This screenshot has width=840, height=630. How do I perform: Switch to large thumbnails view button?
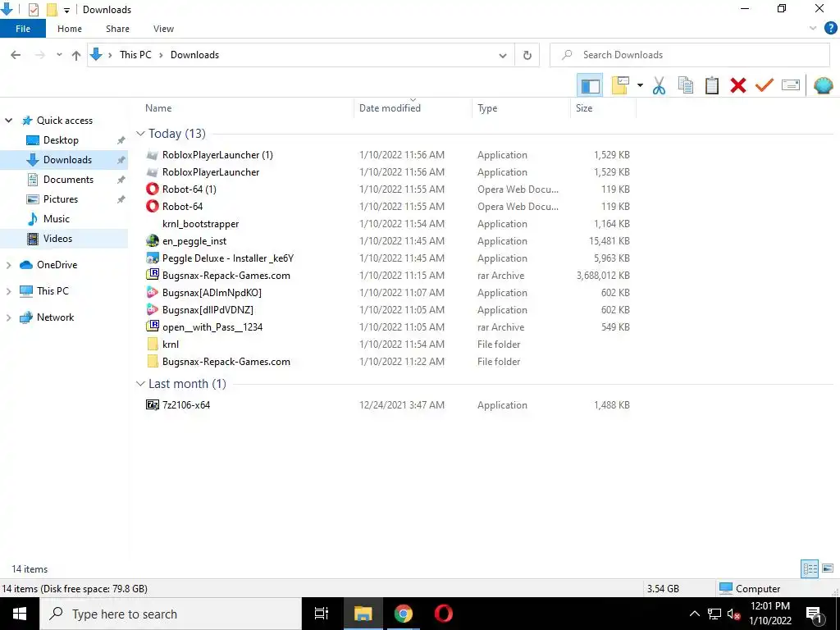(x=828, y=568)
